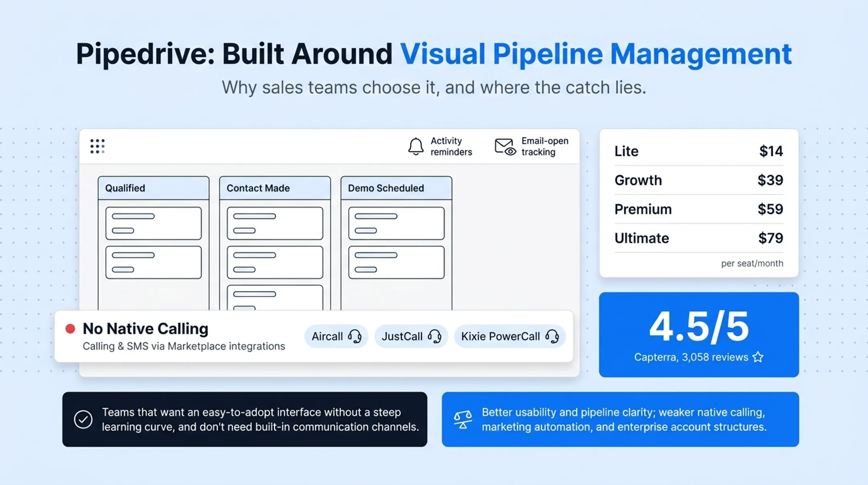Screen dimensions: 868x485
Task: Select the Kixie PowerCall integration pill
Action: point(510,336)
